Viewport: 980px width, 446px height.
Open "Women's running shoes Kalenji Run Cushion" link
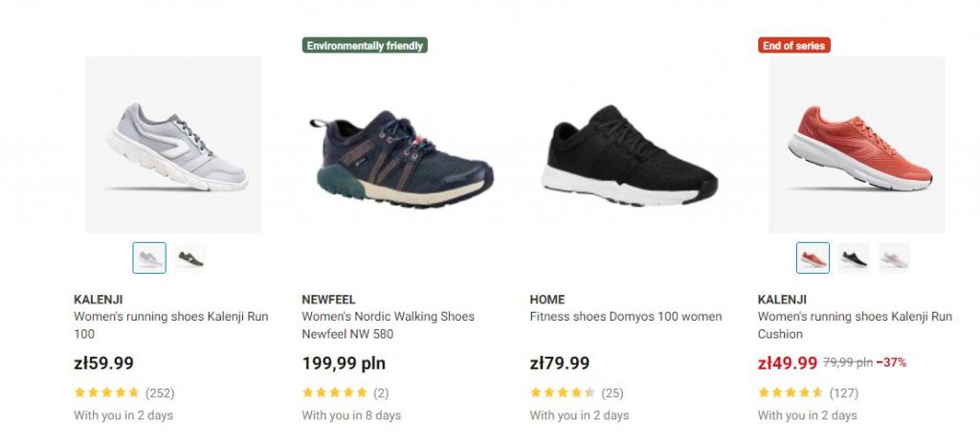click(839, 325)
